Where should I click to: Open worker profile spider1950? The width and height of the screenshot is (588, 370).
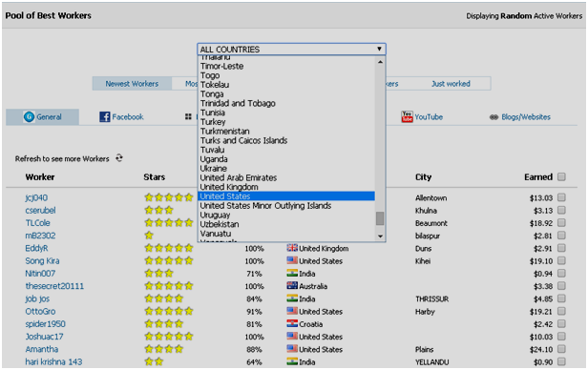coord(46,323)
